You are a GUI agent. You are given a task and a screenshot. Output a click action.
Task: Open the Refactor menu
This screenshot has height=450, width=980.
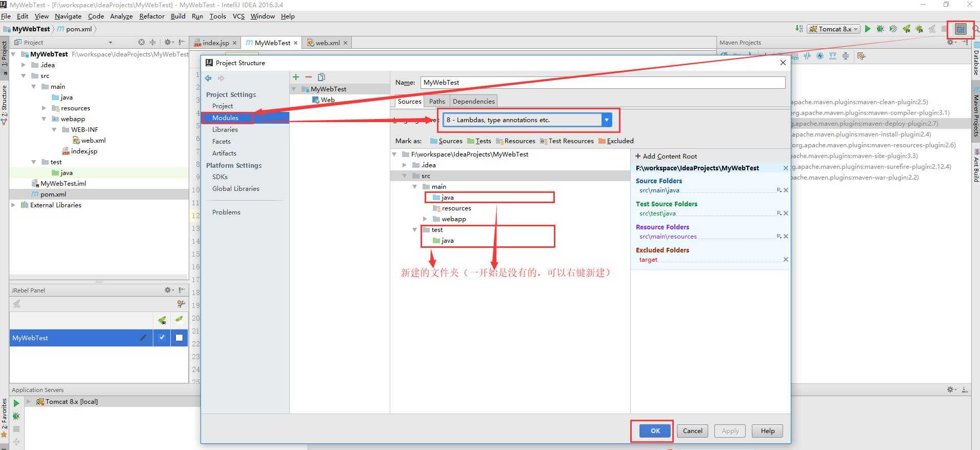point(152,16)
